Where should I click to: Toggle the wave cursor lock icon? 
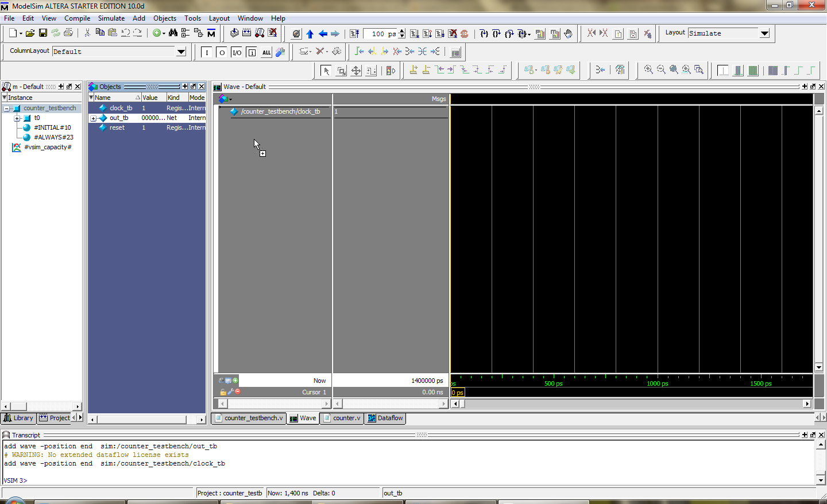[x=223, y=392]
